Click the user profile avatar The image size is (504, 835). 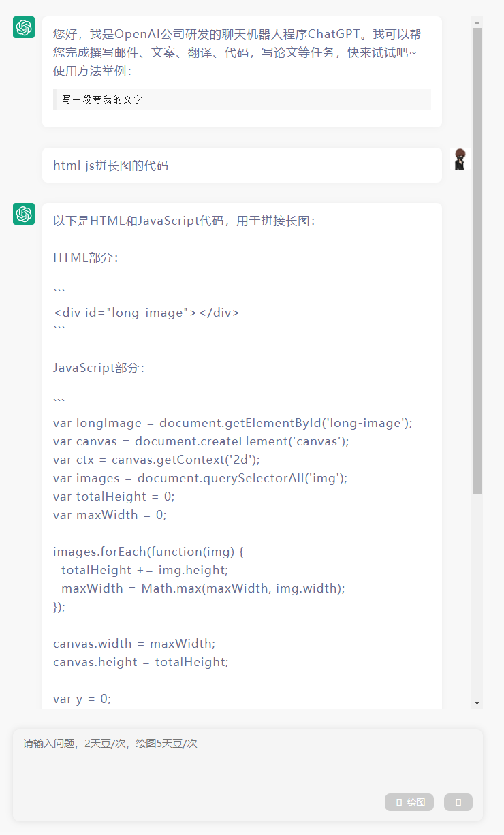pos(460,159)
